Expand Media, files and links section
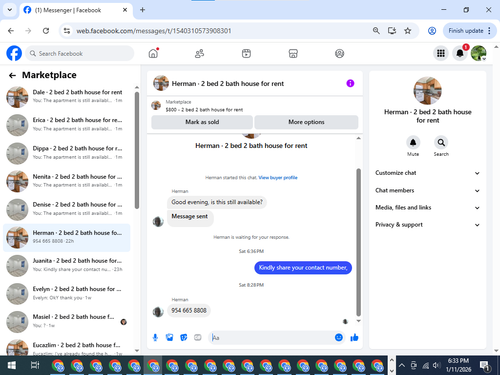500x375 pixels. pos(428,208)
